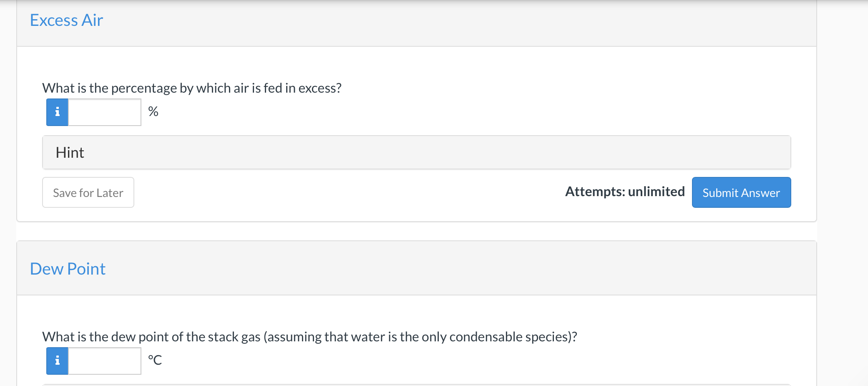The width and height of the screenshot is (868, 386).
Task: Open the Dew Point section heading
Action: pyautogui.click(x=68, y=269)
